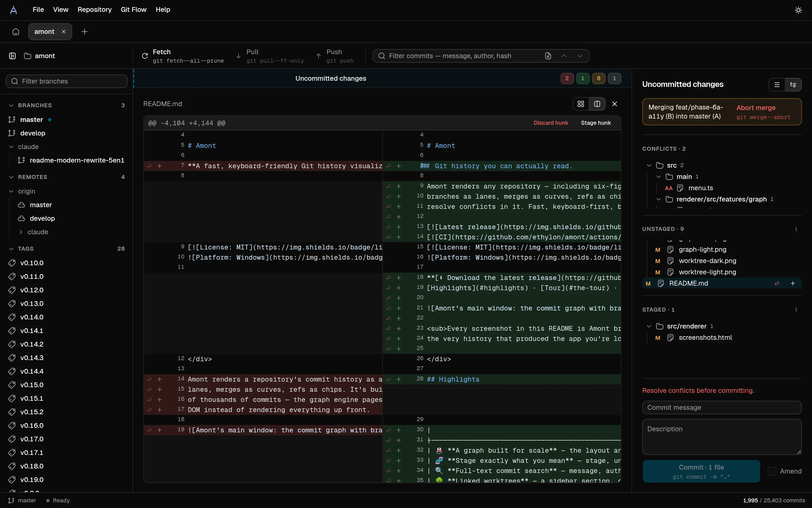This screenshot has height=508, width=812.
Task: Select tag v0.14.2
Action: pyautogui.click(x=32, y=344)
